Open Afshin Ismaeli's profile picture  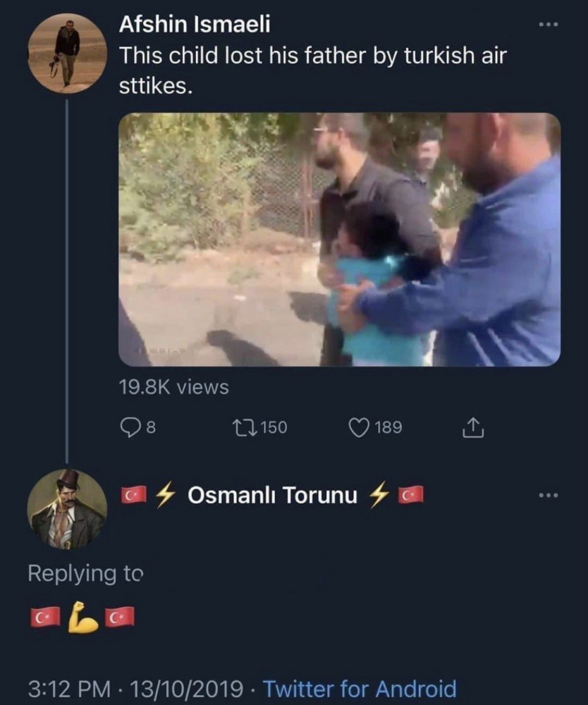[67, 53]
